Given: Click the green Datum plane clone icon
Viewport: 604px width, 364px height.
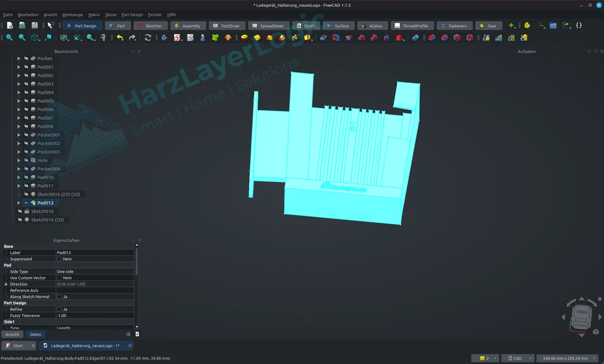Looking at the screenshot, I should (215, 38).
